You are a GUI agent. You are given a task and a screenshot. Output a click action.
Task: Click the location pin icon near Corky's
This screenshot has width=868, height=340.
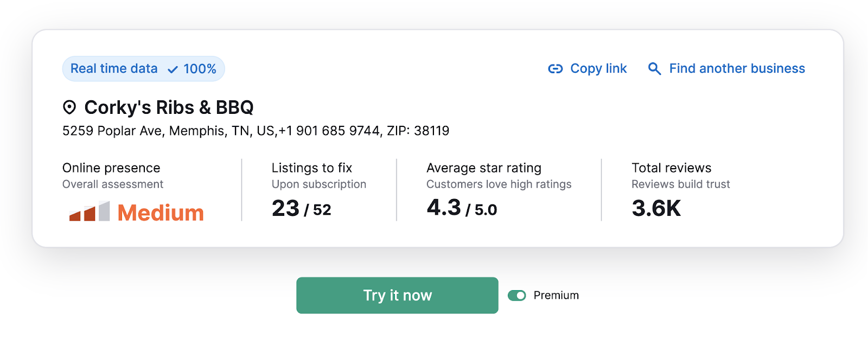(x=69, y=107)
